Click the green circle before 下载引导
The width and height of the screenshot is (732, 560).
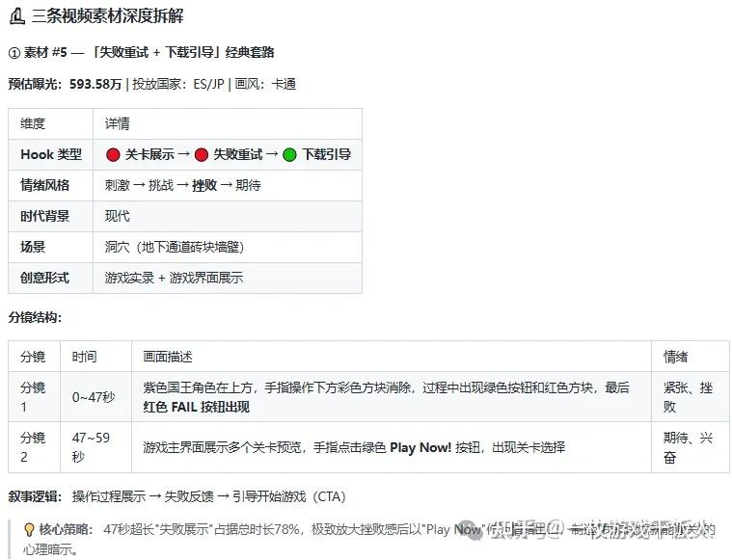pyautogui.click(x=289, y=154)
